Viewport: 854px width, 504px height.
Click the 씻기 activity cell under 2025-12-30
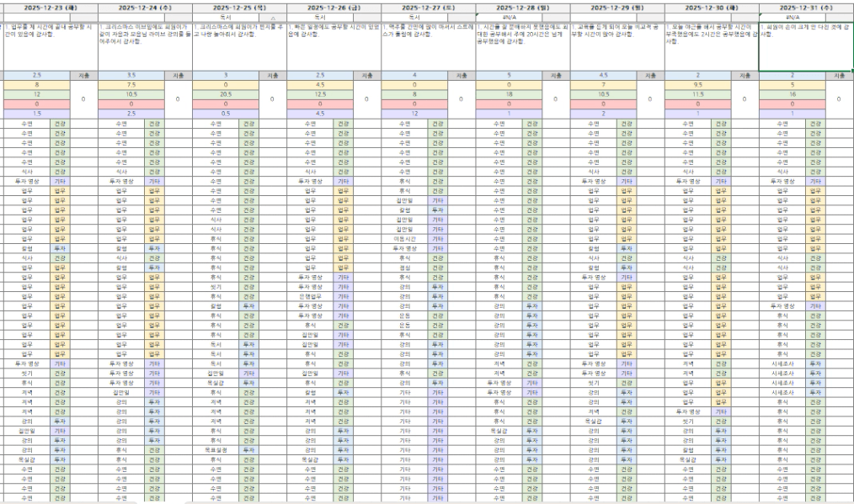[688, 422]
